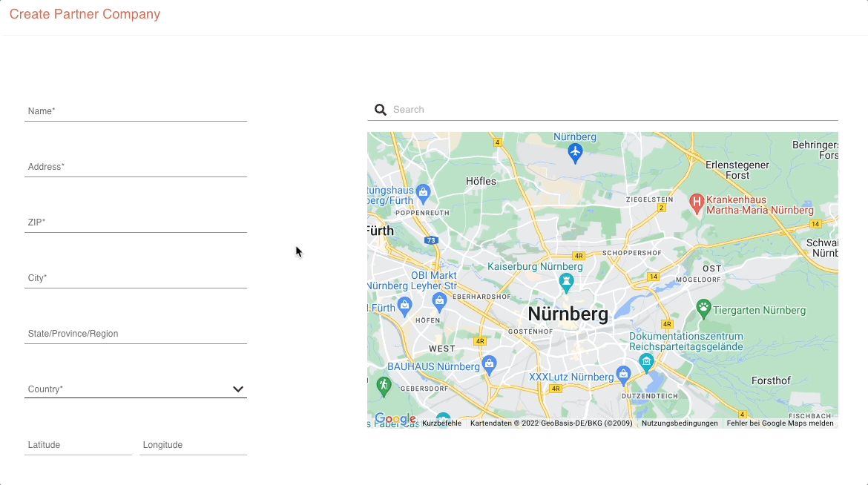
Task: Focus the Longitude input field
Action: click(x=193, y=445)
